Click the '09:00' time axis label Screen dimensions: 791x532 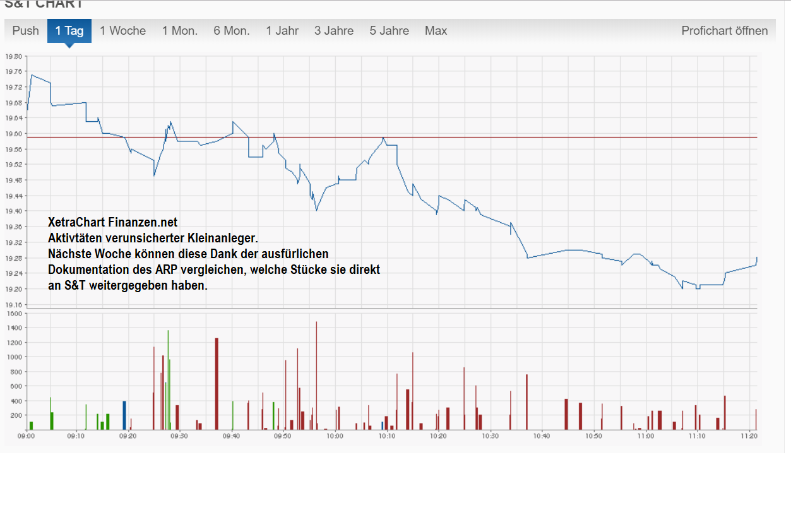pyautogui.click(x=27, y=435)
